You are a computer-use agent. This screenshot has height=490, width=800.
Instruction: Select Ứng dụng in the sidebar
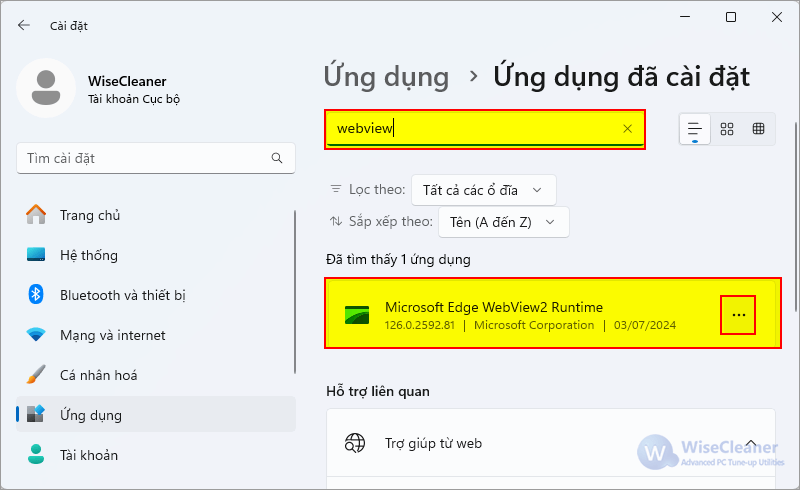click(x=156, y=415)
